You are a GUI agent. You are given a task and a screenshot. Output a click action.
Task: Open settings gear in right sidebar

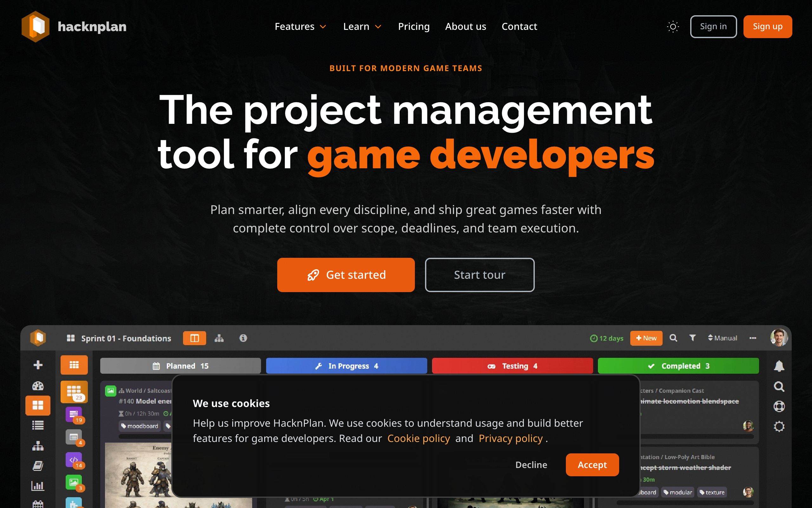pyautogui.click(x=779, y=426)
